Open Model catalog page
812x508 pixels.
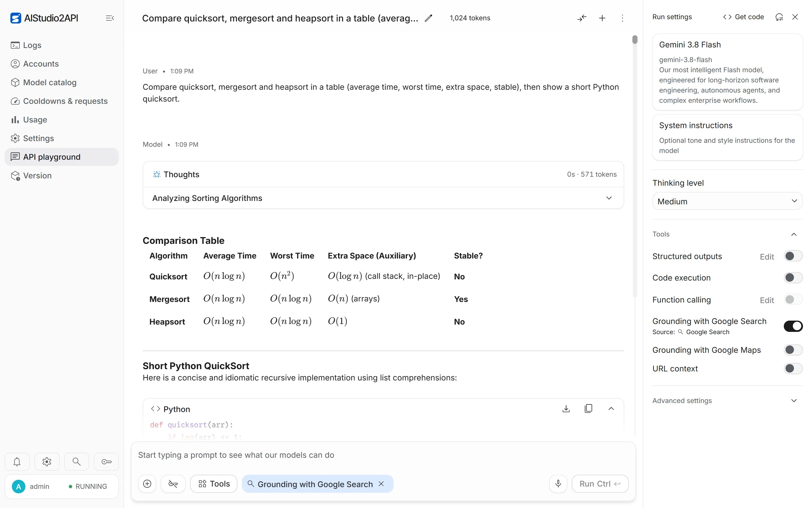point(62,82)
